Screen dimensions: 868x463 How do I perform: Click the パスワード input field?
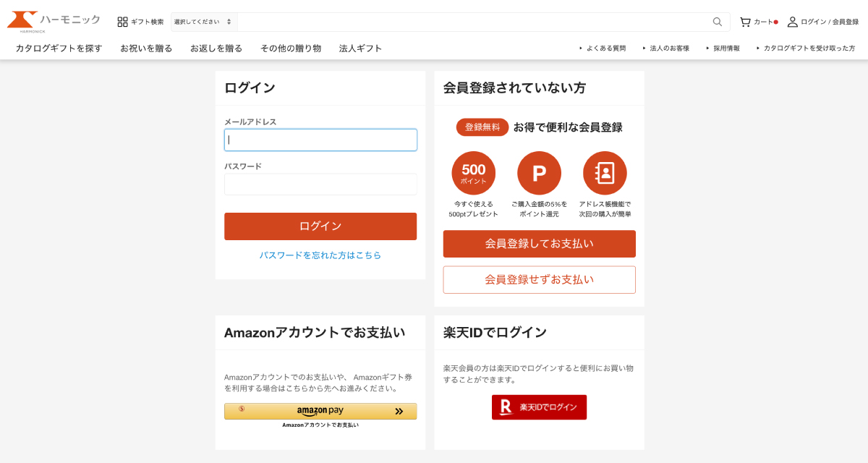[x=320, y=184]
